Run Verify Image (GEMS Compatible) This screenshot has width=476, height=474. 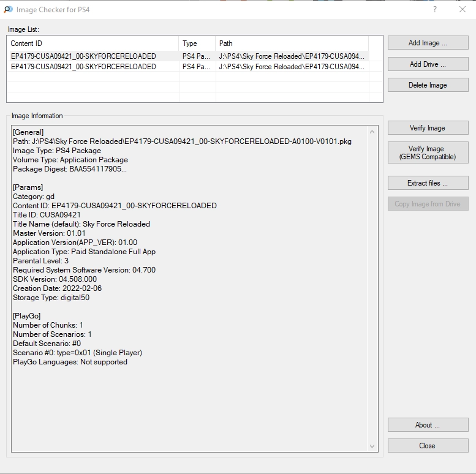coord(428,152)
